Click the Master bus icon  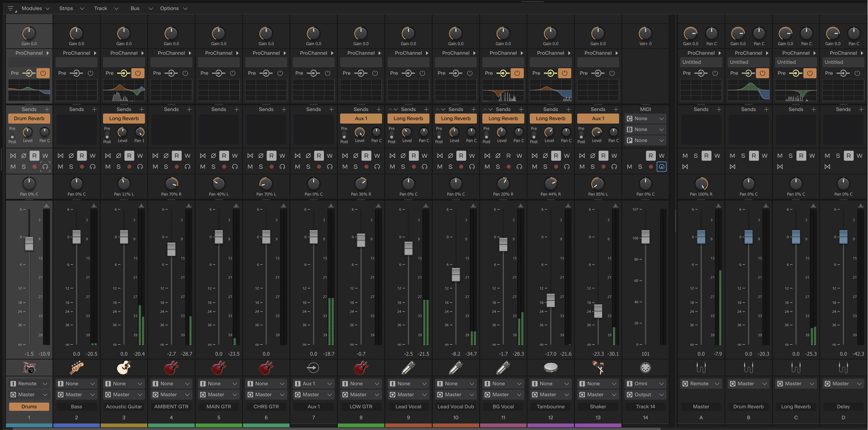coord(701,368)
